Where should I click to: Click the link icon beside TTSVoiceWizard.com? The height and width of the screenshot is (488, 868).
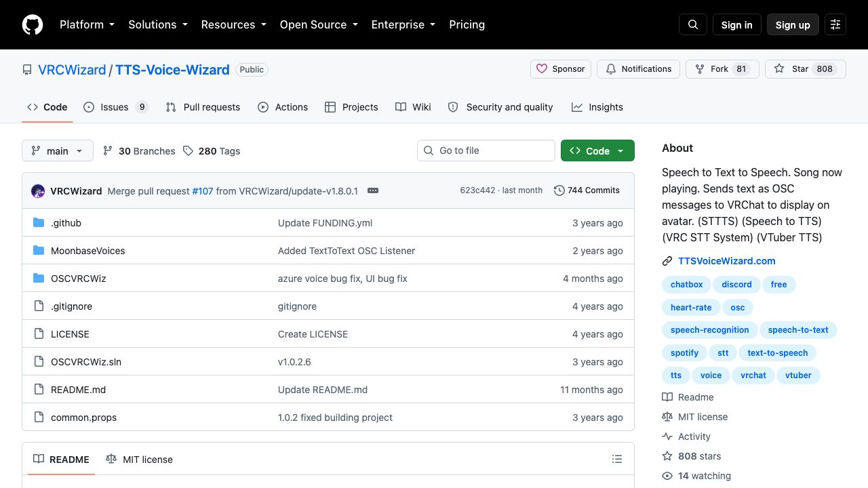(667, 261)
